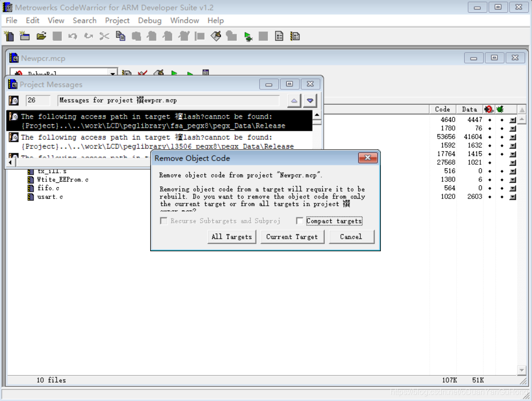Click the Debug green arrow with bug icon
The height and width of the screenshot is (401, 532).
coord(248,36)
